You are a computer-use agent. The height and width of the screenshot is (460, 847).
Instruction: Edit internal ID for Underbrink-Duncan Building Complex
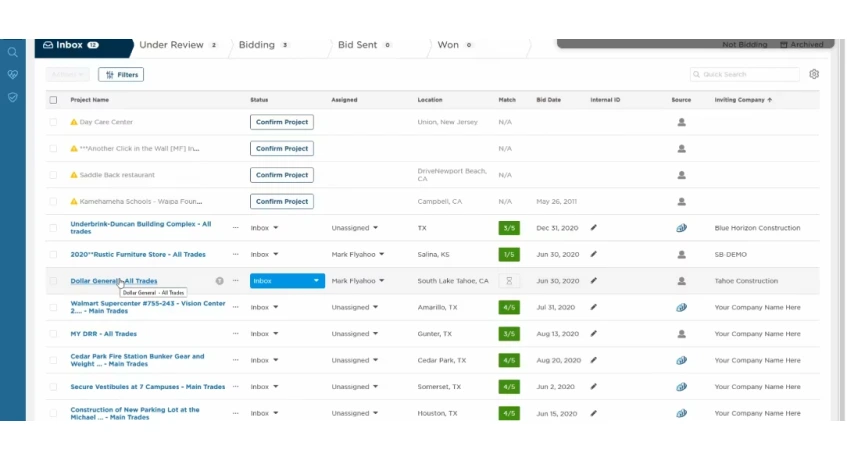593,228
